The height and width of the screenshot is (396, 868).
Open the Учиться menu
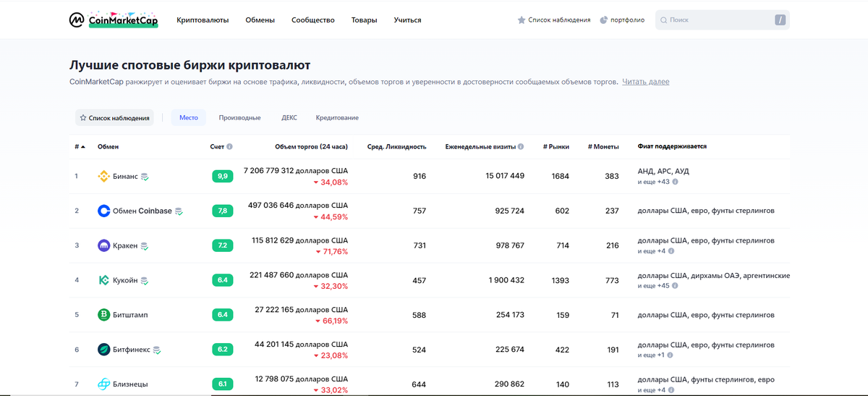point(407,20)
